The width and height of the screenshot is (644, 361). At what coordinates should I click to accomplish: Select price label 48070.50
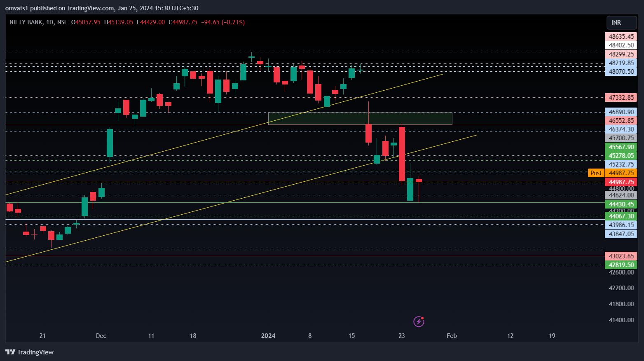point(621,72)
